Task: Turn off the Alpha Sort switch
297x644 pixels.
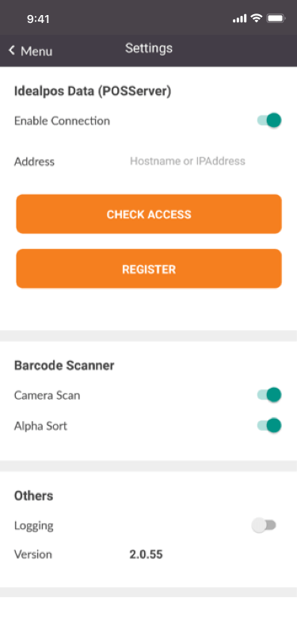Action: [x=269, y=425]
